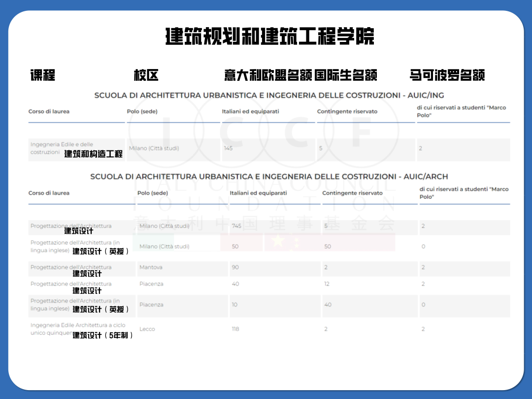The width and height of the screenshot is (532, 399).
Task: Click 'Corso di laurea' header in AUIC/ING table
Action: pos(49,111)
